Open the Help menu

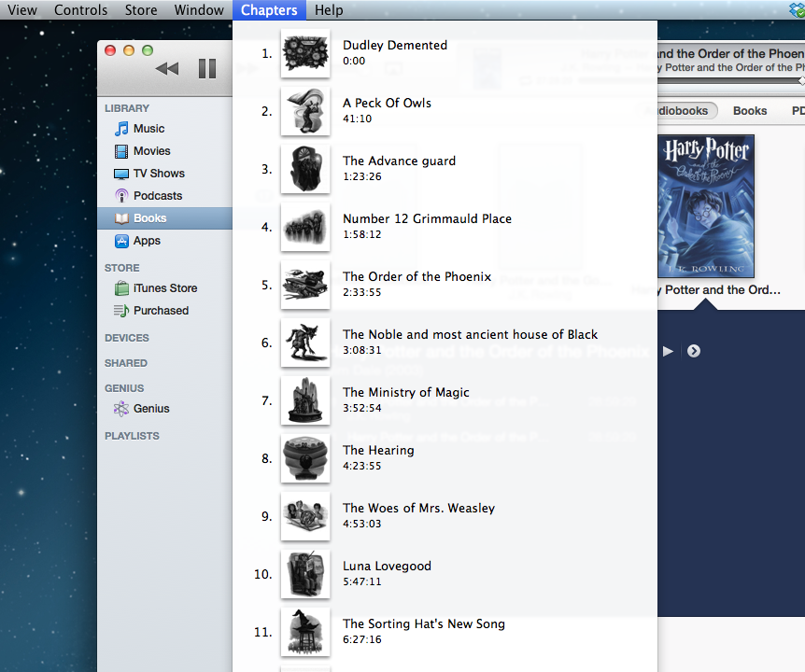(x=329, y=9)
